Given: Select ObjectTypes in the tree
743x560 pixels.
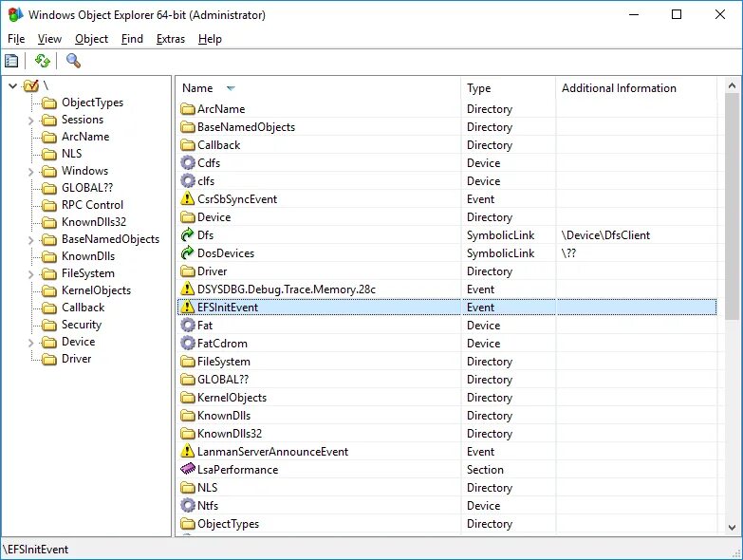Looking at the screenshot, I should pos(92,103).
